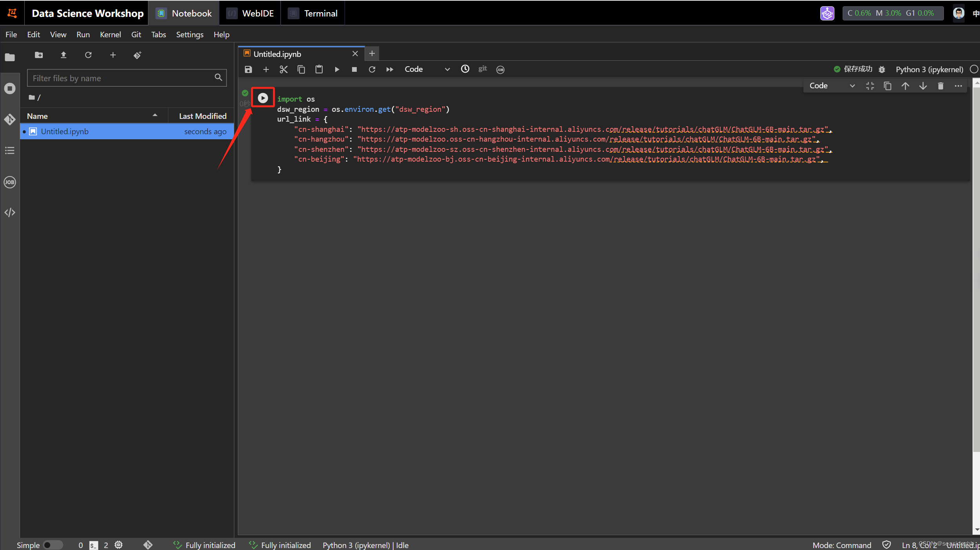Open the file browser sidebar folder icon
980x550 pixels.
pos(10,58)
